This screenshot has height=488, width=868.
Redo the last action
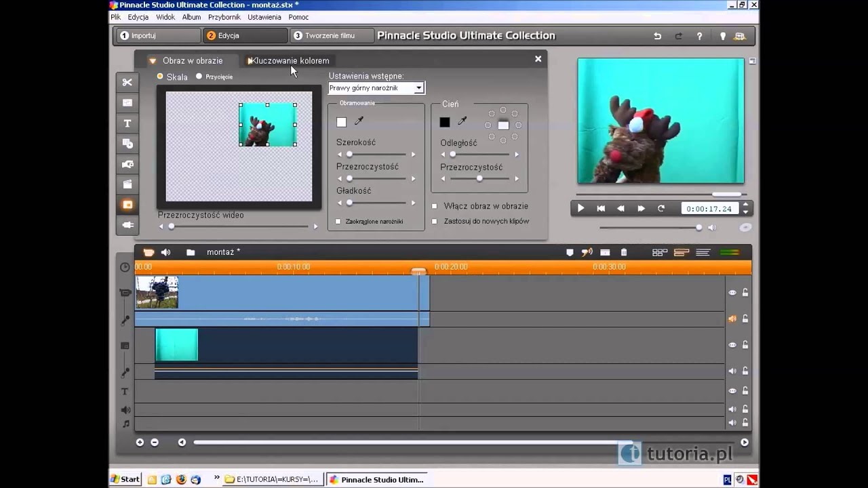678,36
